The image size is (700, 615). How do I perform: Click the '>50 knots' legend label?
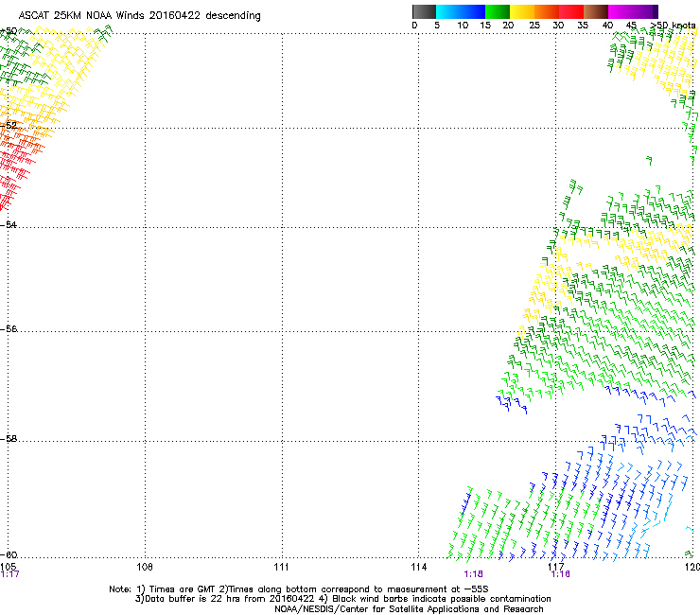tap(673, 25)
